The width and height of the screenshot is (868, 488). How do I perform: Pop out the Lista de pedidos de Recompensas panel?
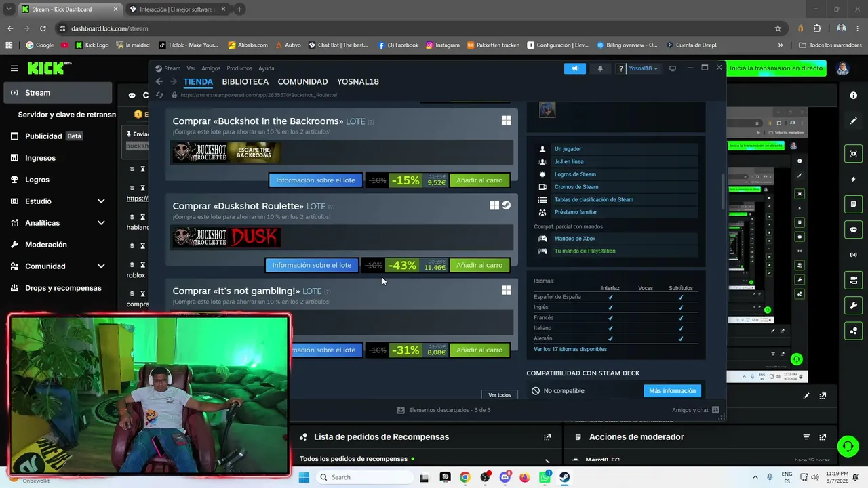point(547,437)
